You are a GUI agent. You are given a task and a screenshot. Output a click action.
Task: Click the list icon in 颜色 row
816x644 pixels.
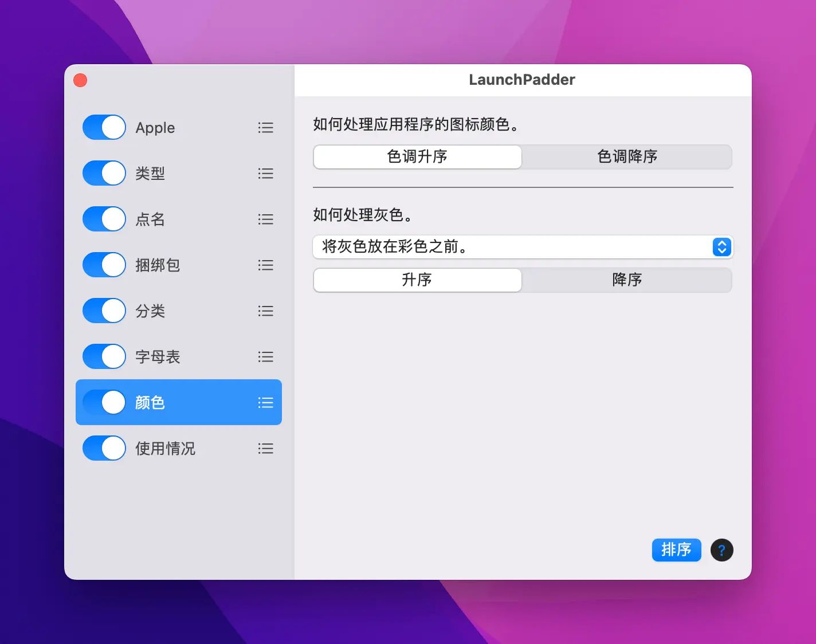tap(265, 403)
